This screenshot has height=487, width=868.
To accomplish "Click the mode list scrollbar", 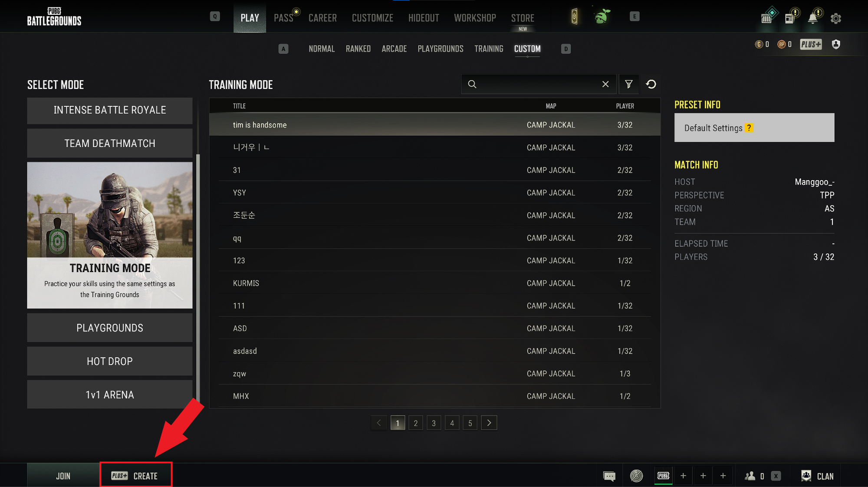I will [198, 278].
